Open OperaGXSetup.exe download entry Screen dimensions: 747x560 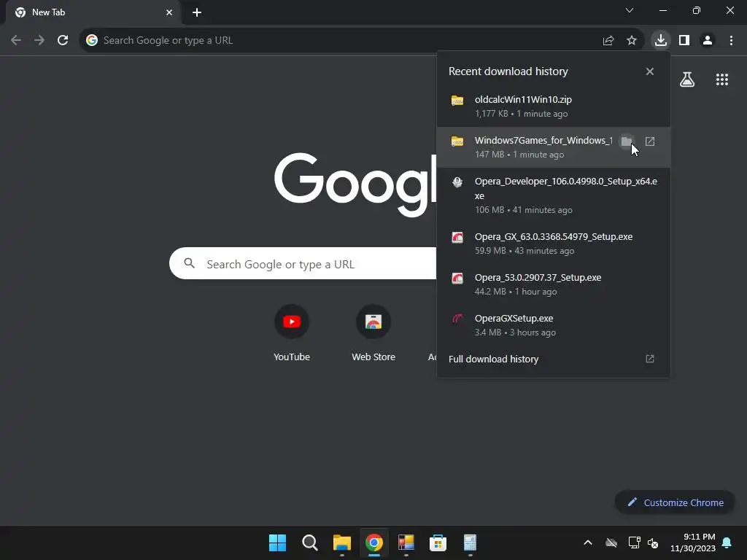click(554, 325)
